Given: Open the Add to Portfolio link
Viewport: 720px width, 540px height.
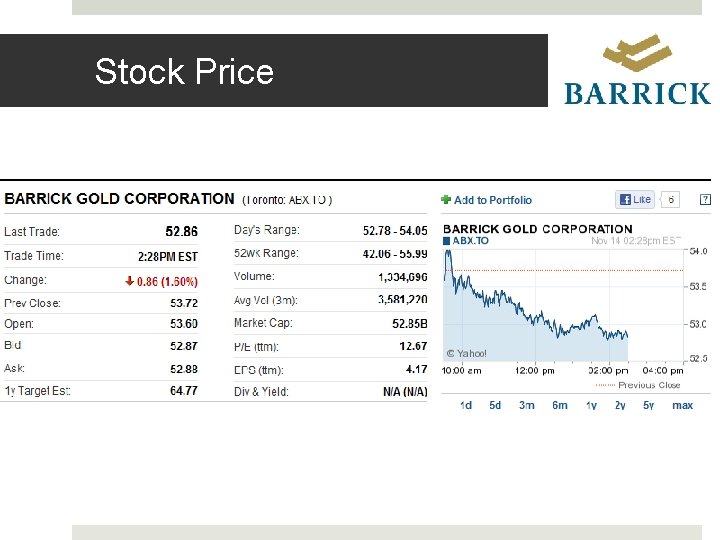Looking at the screenshot, I should [x=493, y=200].
